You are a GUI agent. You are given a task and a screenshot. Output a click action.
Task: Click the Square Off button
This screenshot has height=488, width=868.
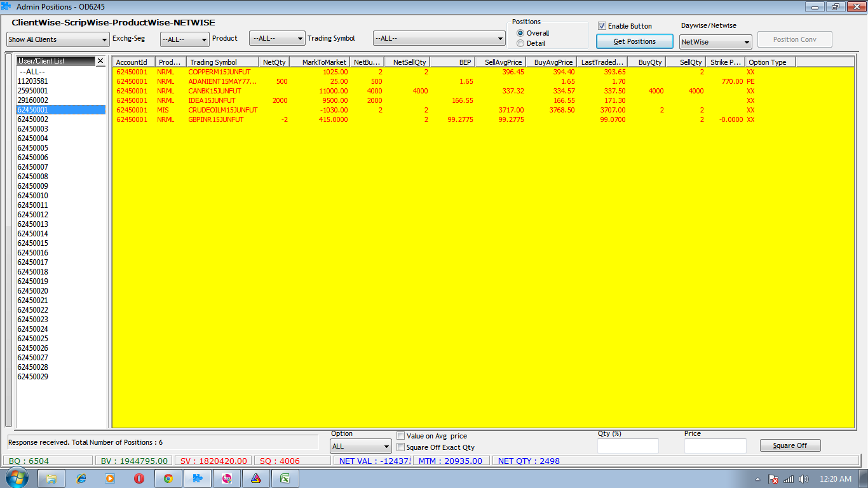(790, 445)
